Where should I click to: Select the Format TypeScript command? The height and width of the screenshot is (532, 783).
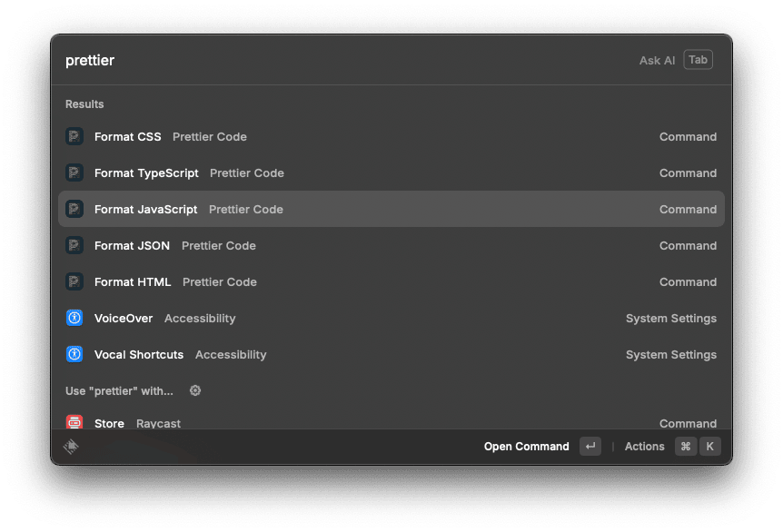(x=391, y=172)
